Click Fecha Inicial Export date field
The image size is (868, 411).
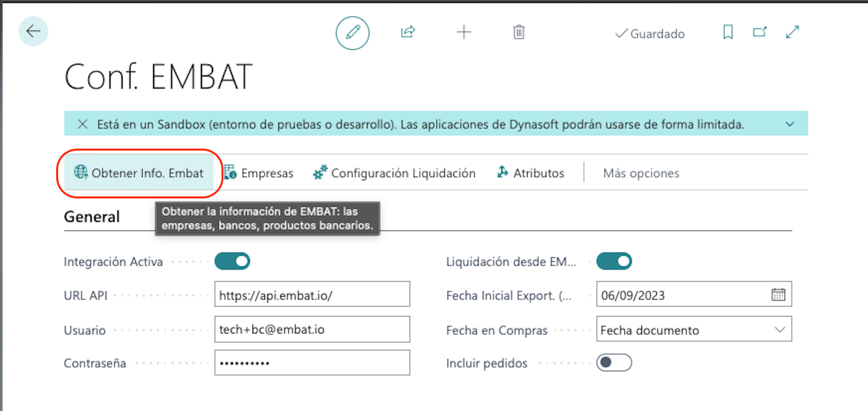click(x=694, y=295)
